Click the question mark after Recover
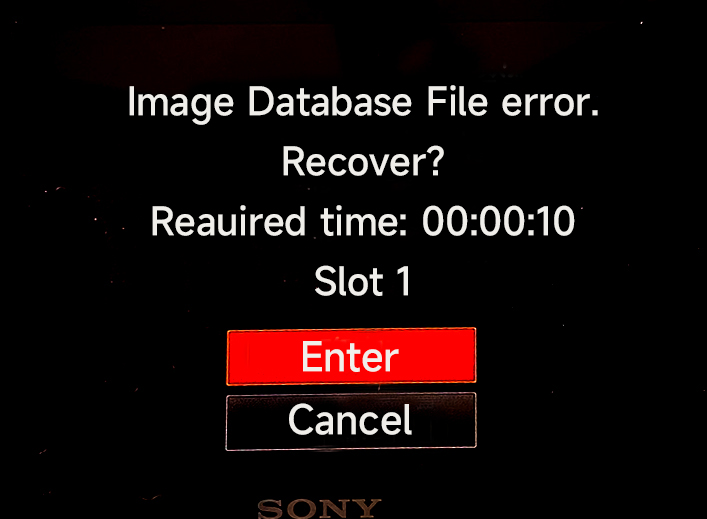The width and height of the screenshot is (707, 519). 436,161
